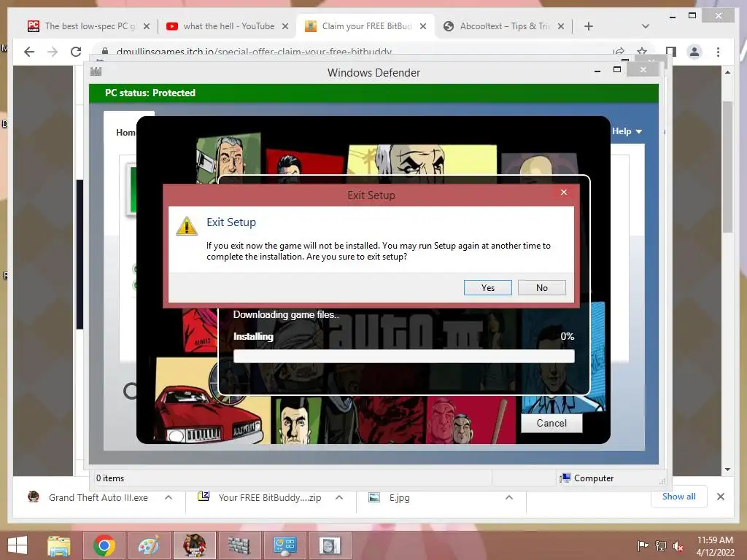Screen dimensions: 747x560
Task: Open the Windows Defender Home tab
Action: [x=125, y=133]
